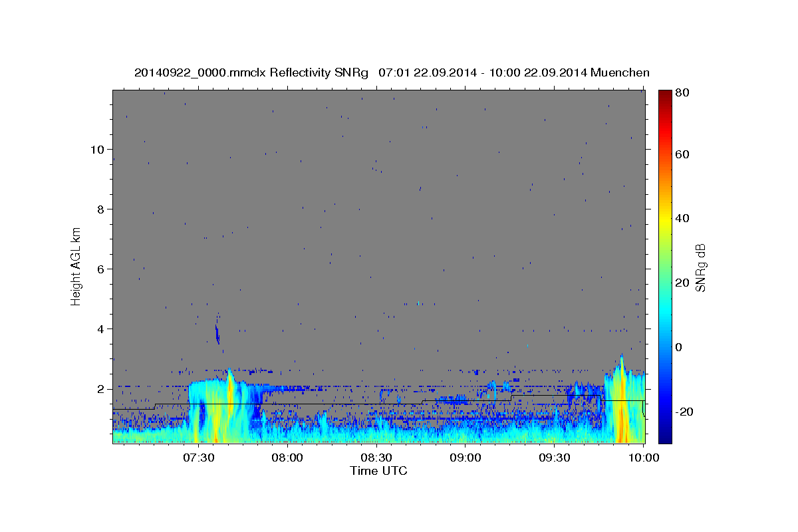Click the colorbar value 20 (positive)
This screenshot has width=798, height=532.
click(x=682, y=283)
